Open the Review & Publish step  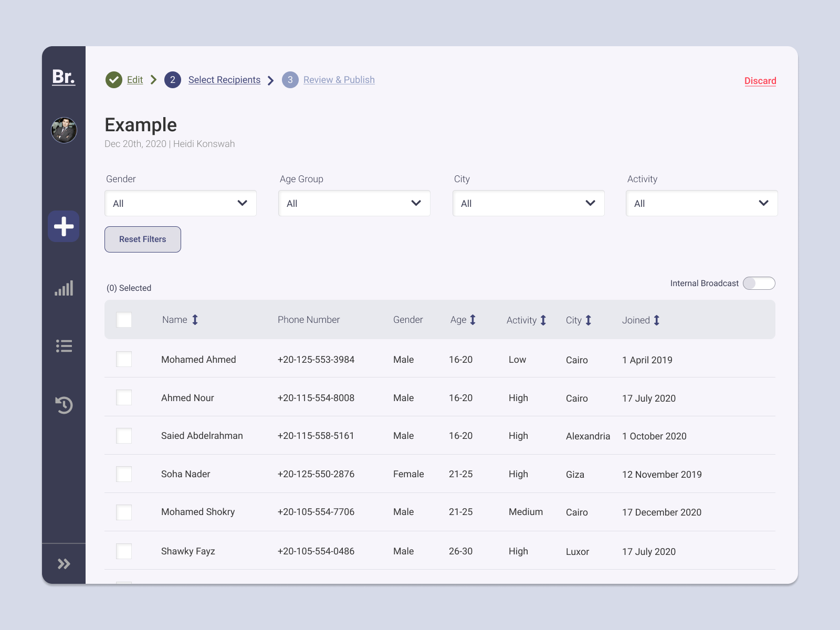coord(339,79)
